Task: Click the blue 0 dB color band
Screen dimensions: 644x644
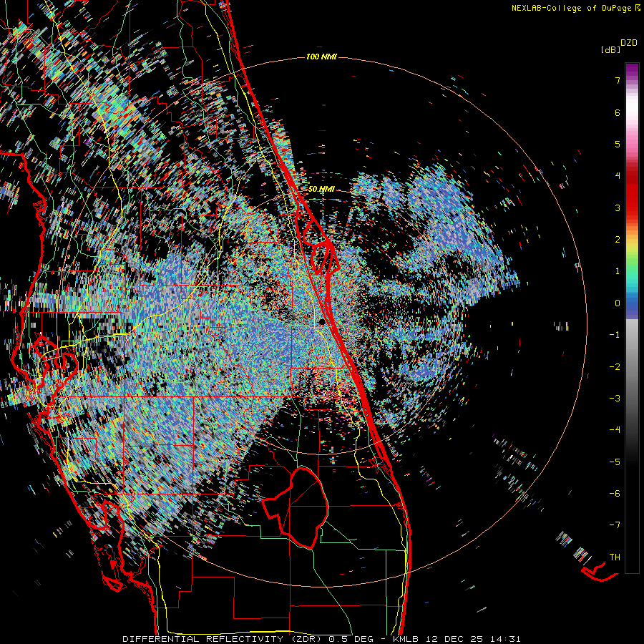Action: 632,304
